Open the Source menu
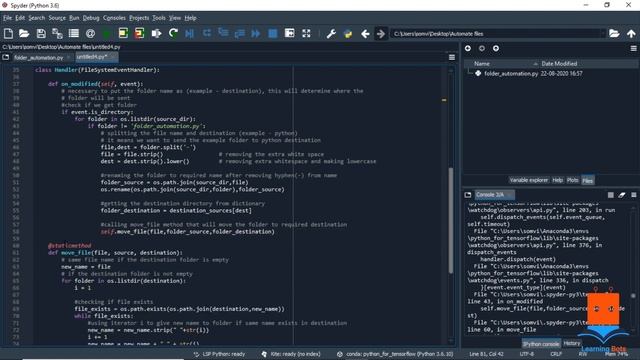Image resolution: width=640 pixels, height=360 pixels. pos(57,18)
